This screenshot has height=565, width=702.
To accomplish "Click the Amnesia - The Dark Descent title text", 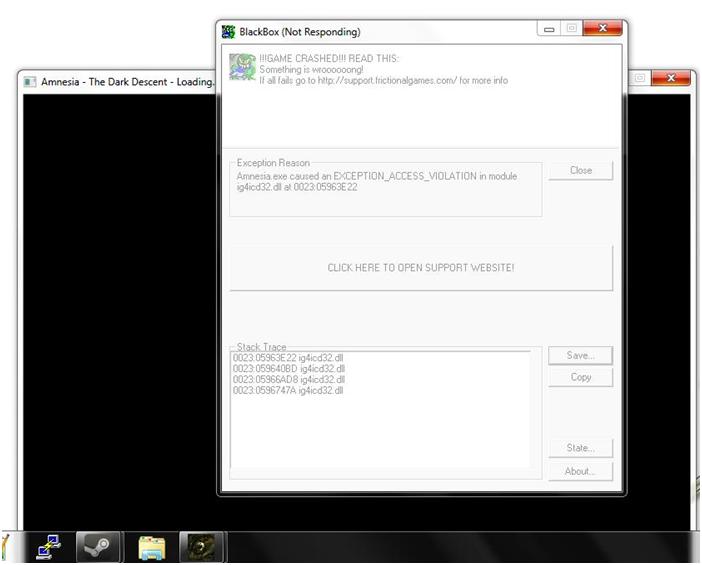I will pyautogui.click(x=128, y=82).
